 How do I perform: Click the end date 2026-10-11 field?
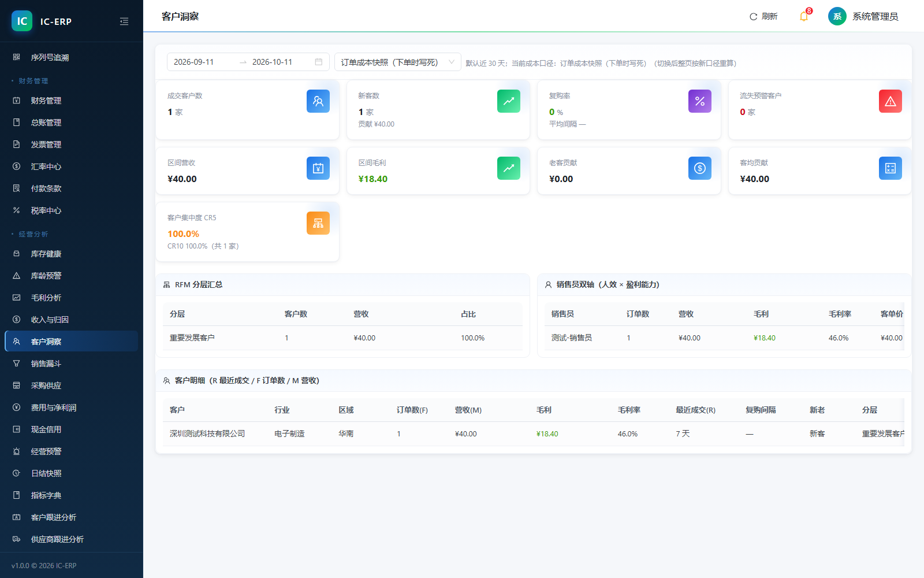(280, 62)
